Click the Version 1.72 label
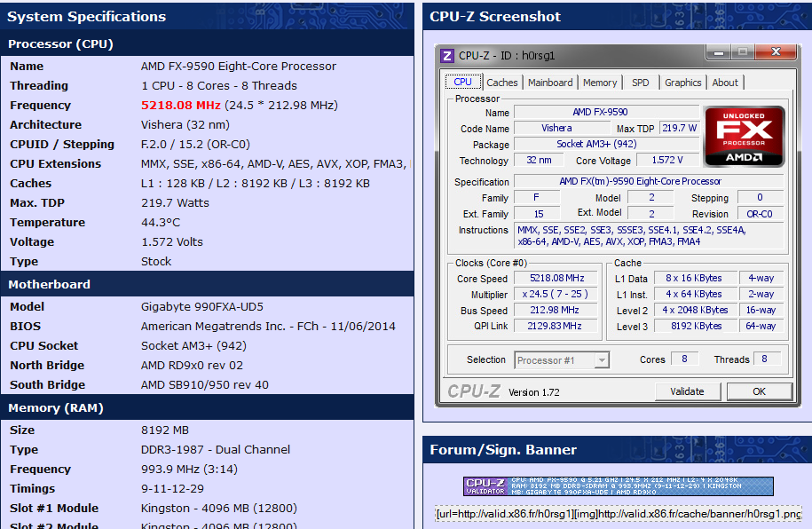 (534, 392)
